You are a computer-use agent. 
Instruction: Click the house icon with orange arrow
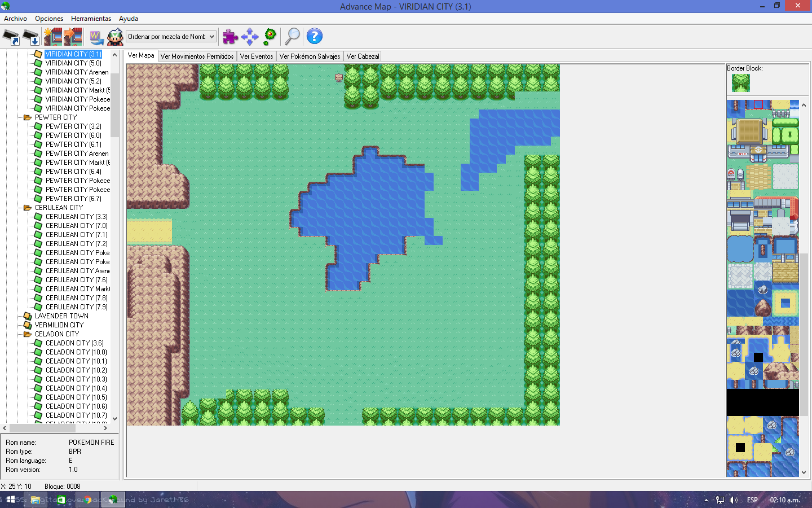tap(73, 37)
